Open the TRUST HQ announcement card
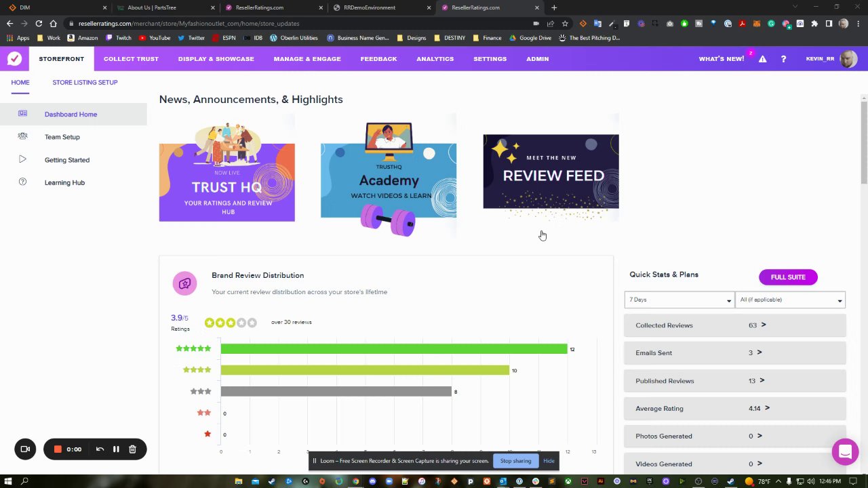The width and height of the screenshot is (868, 488). (x=226, y=174)
